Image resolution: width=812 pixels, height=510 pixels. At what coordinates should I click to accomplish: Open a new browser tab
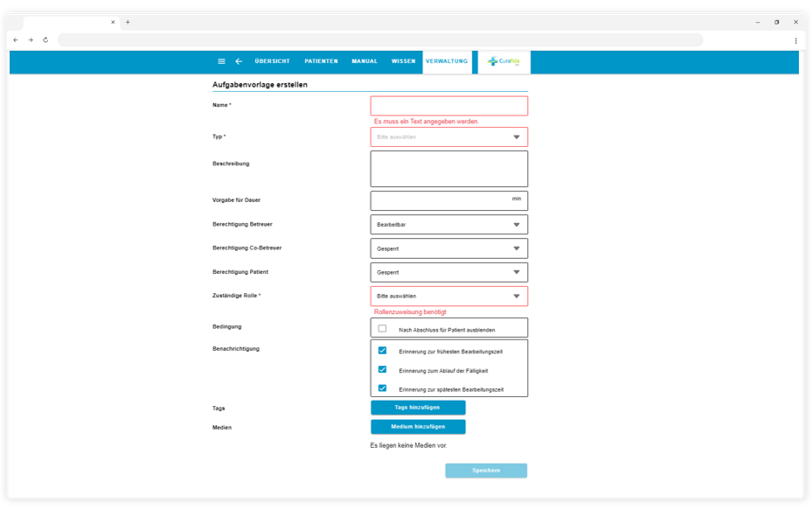point(128,22)
